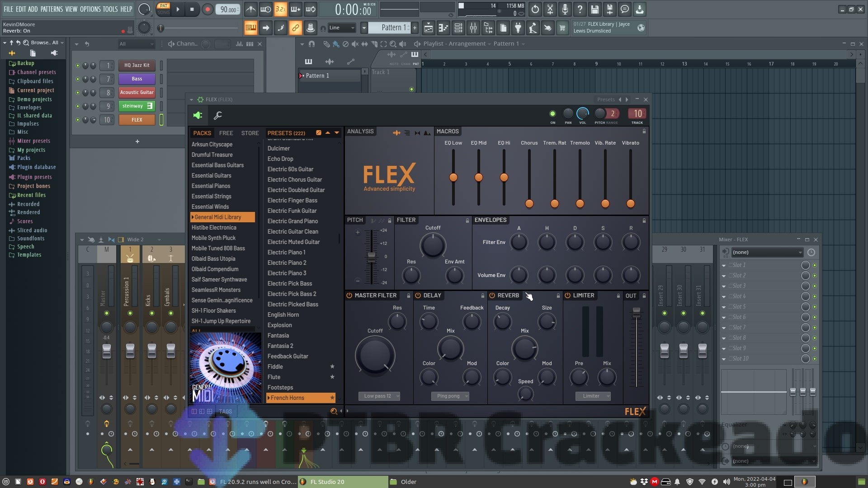Open the OPTIONS menu

pyautogui.click(x=90, y=9)
